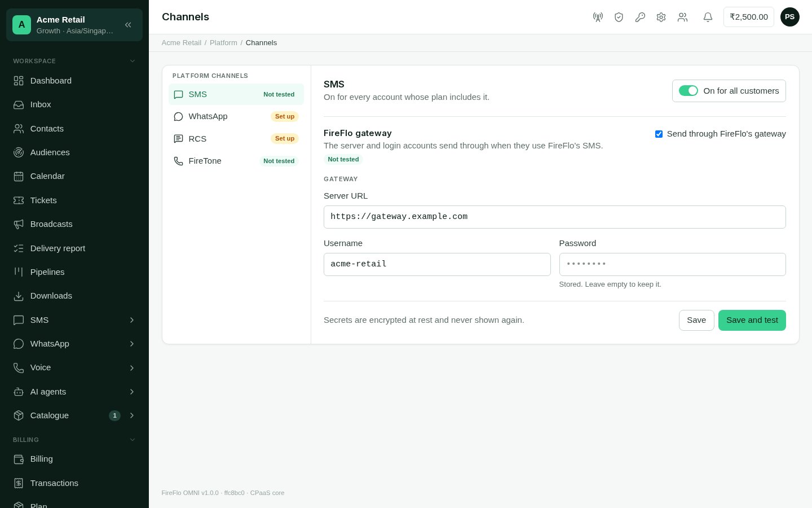Go to Platform breadcrumb link
This screenshot has height=508, width=812.
coord(223,43)
